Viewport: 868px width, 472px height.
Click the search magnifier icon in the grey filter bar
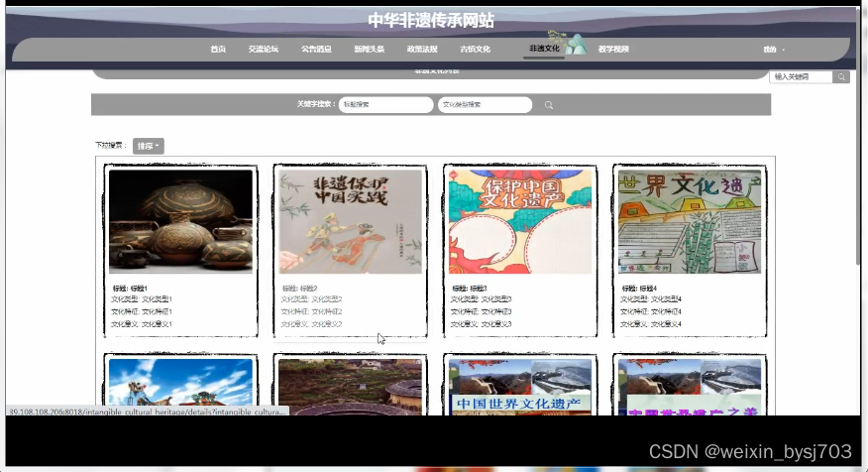click(549, 105)
